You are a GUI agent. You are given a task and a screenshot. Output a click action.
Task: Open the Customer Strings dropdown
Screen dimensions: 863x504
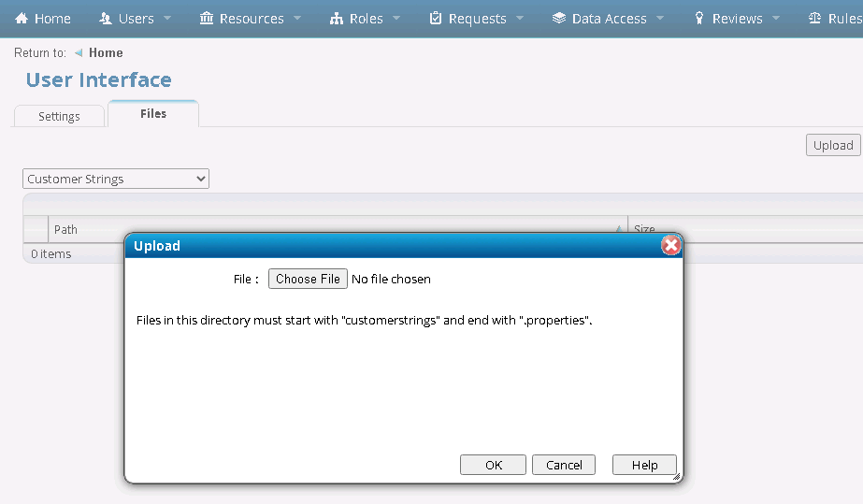click(116, 179)
